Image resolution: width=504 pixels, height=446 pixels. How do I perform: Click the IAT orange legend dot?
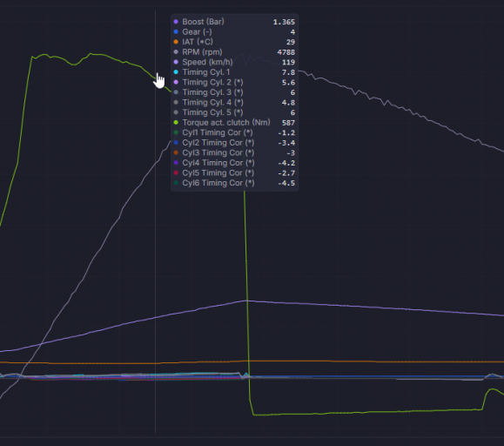(176, 42)
